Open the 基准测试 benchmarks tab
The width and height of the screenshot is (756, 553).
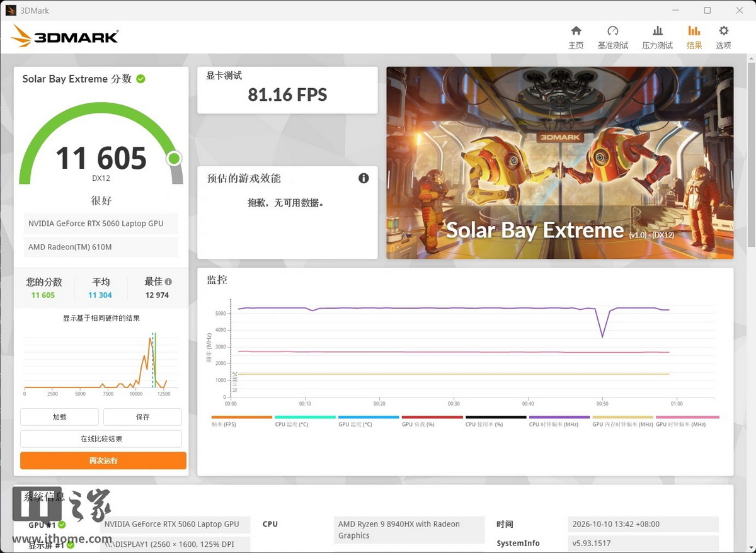[613, 38]
